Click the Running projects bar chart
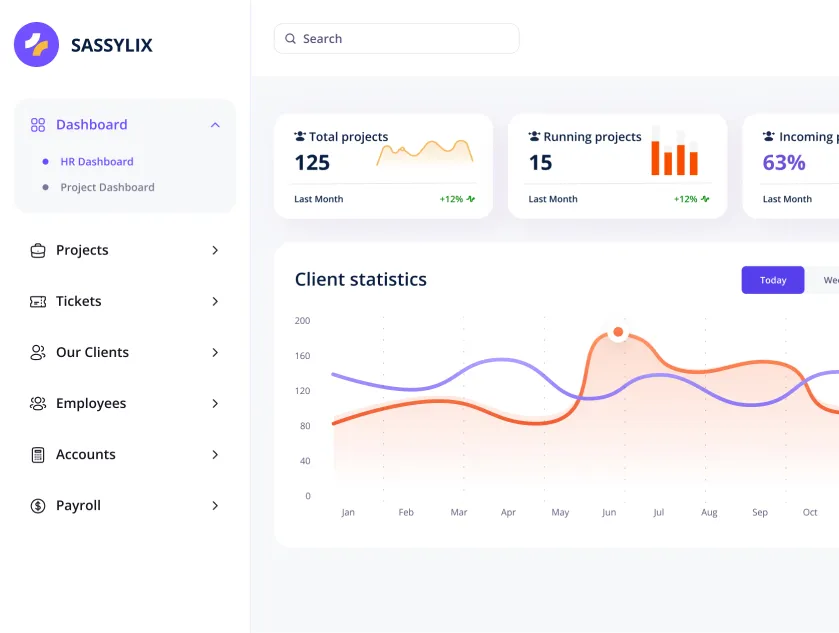Image resolution: width=839 pixels, height=633 pixels. 674,151
